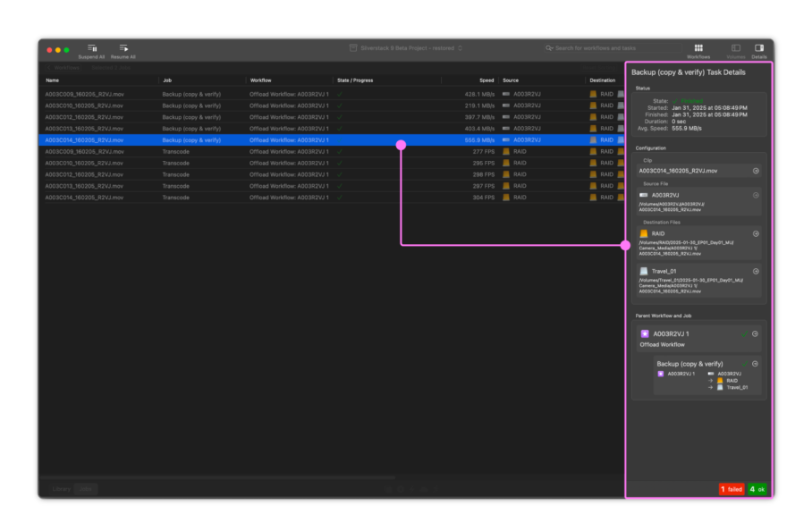
Task: Click the reveal arrow next to Clip A003C014_160205_R2VJ.mov
Action: pos(756,170)
